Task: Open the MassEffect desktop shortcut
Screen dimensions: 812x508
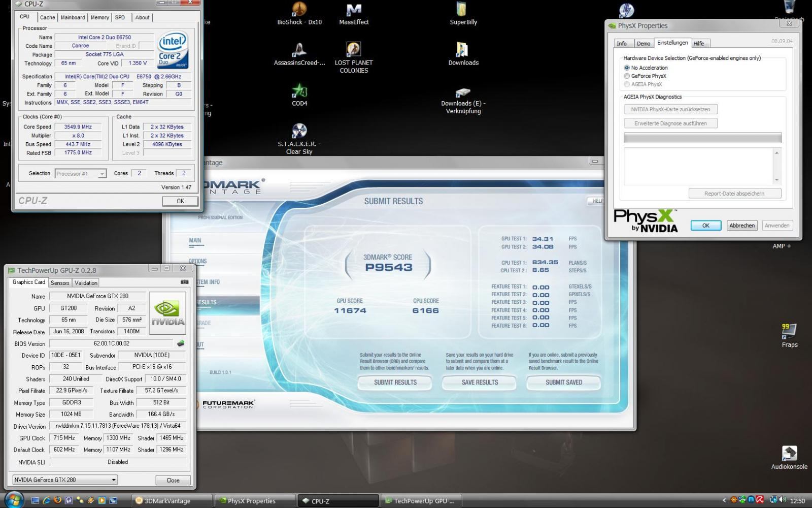Action: tap(354, 14)
